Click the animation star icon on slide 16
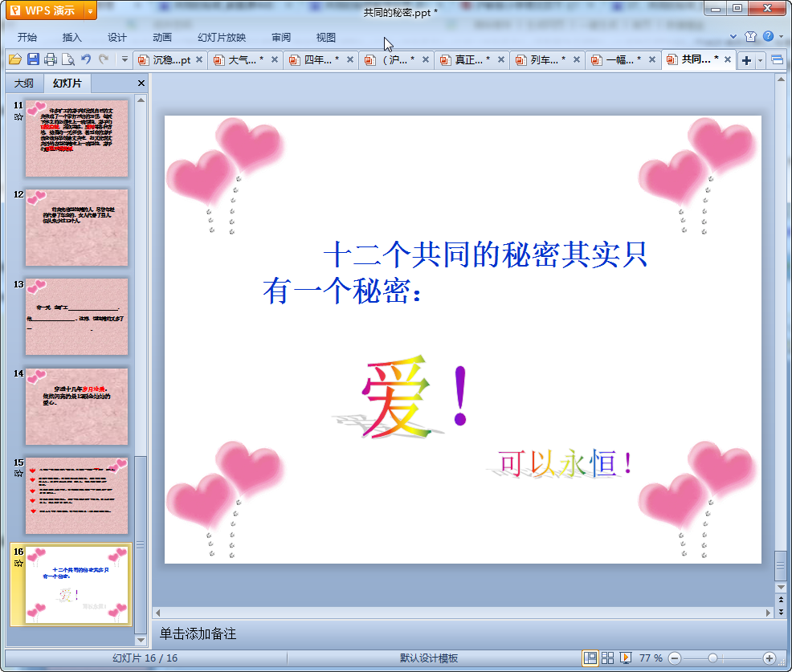Screen dimensions: 792x672 click(18, 563)
